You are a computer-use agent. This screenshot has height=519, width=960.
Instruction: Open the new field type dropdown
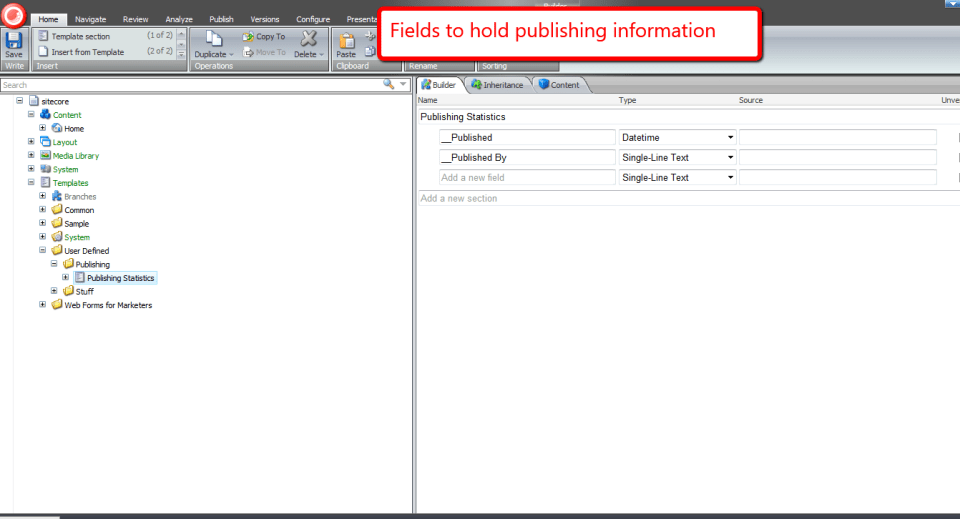click(x=730, y=177)
